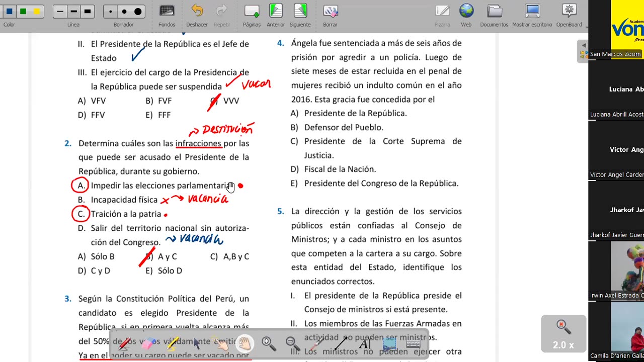
Task: Click answer "A,B y C" in question 2
Action: 235,256
